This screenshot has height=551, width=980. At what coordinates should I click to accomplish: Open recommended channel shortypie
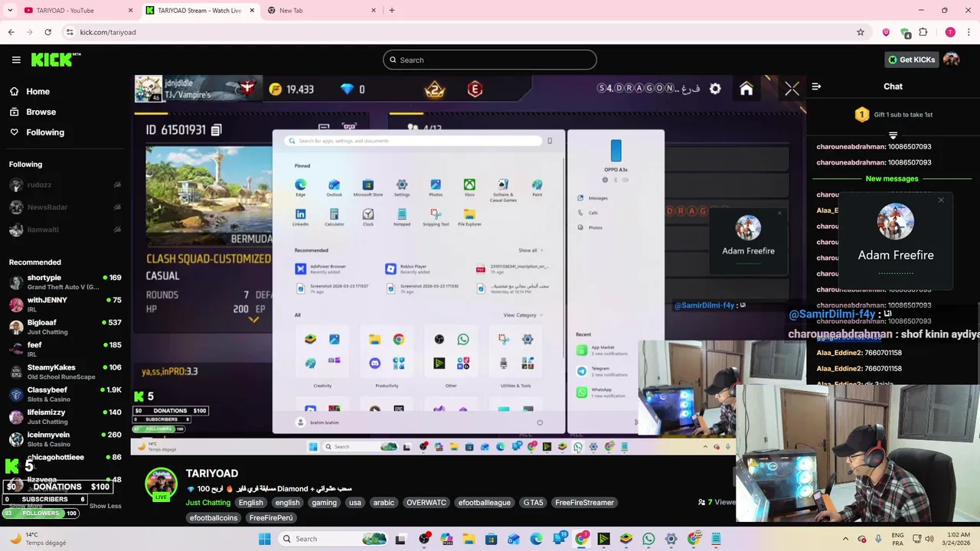pos(65,282)
